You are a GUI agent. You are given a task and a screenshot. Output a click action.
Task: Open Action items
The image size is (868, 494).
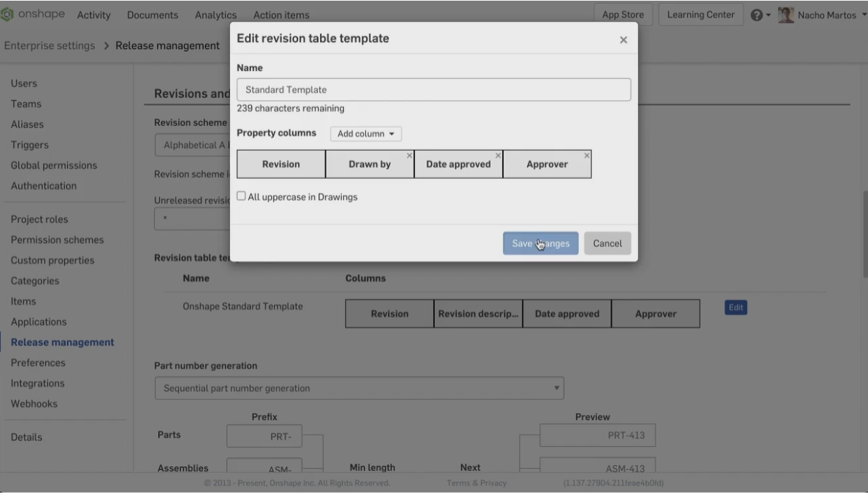point(281,15)
